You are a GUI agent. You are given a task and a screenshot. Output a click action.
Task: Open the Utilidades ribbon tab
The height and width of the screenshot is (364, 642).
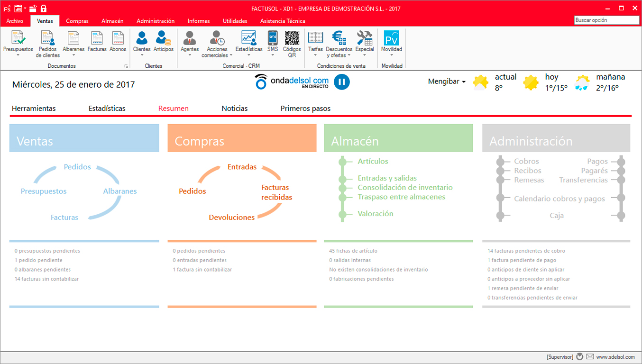[x=235, y=21]
